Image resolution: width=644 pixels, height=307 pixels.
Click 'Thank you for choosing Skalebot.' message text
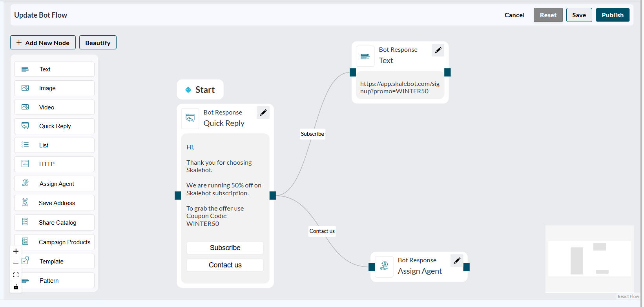[x=219, y=166]
